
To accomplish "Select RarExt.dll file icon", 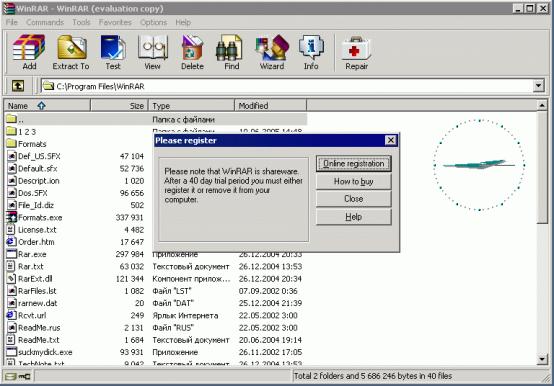I will [11, 279].
